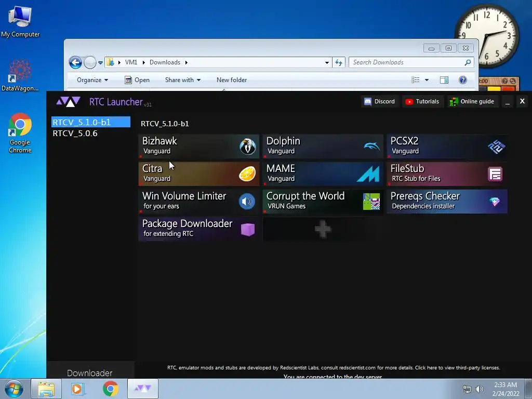Open Citra Vanguard orange slice icon
Image resolution: width=532 pixels, height=399 pixels.
tap(247, 174)
